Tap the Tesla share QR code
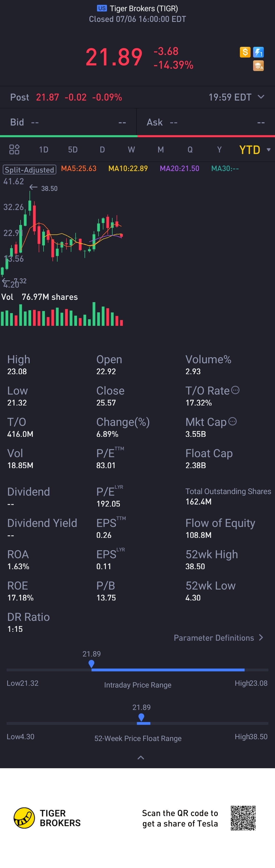 pos(243,818)
